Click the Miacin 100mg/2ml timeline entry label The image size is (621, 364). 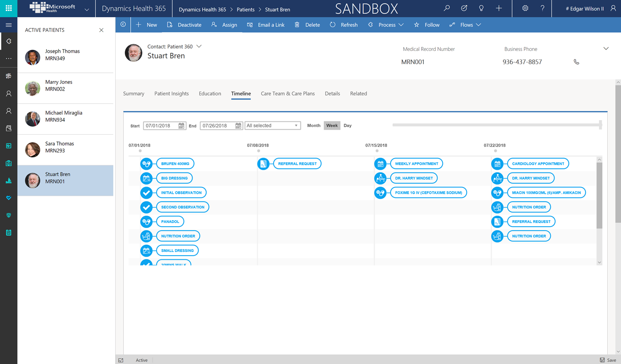coord(546,193)
